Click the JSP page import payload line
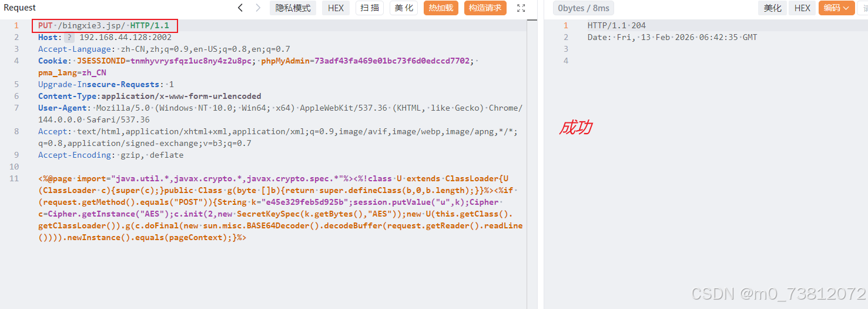The height and width of the screenshot is (309, 868). [280, 208]
